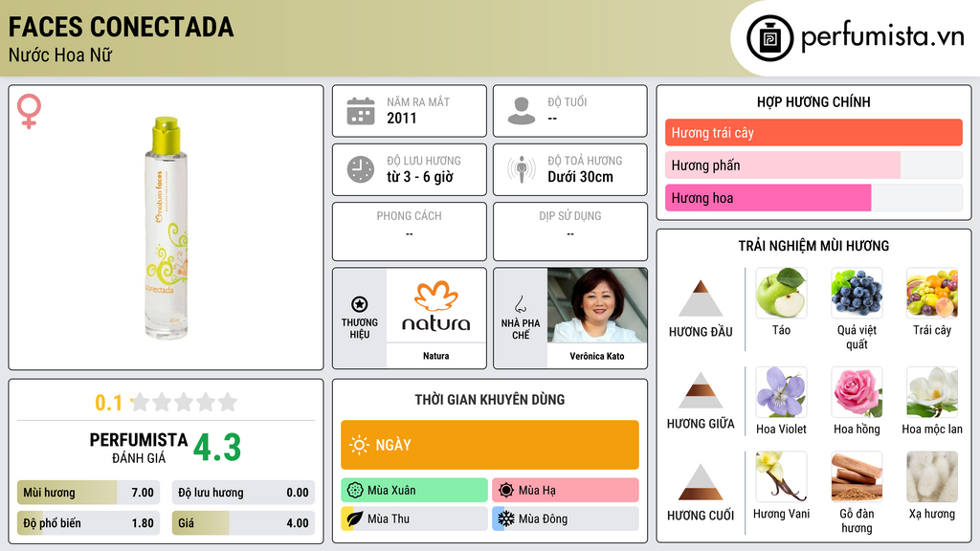Screen dimensions: 980x551
Task: Click the Hương phấn accord bar
Action: click(x=813, y=165)
